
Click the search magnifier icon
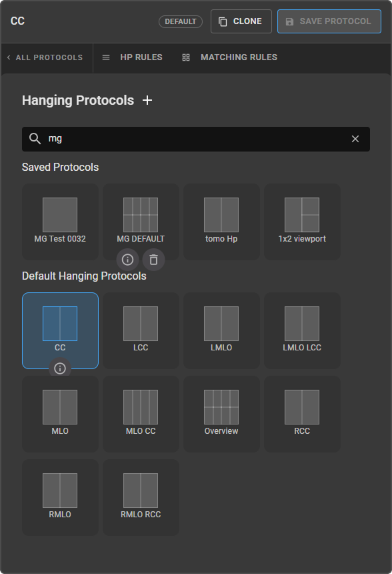[x=35, y=139]
